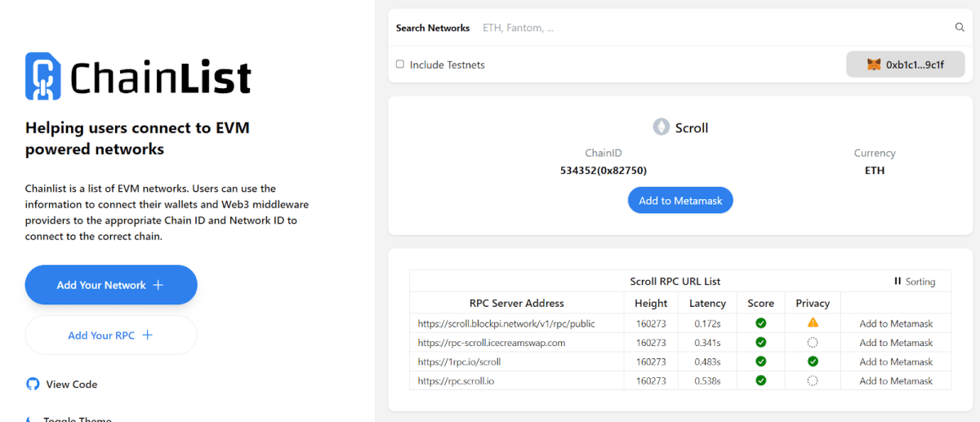Viewport: 980px width, 422px height.
Task: Click the green privacy check for 1rpc.io
Action: point(813,362)
